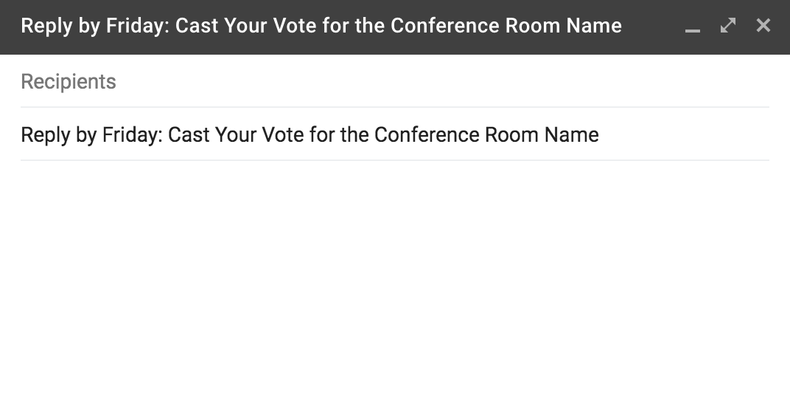Close the new message window
Image resolution: width=790 pixels, height=418 pixels.
(x=763, y=25)
